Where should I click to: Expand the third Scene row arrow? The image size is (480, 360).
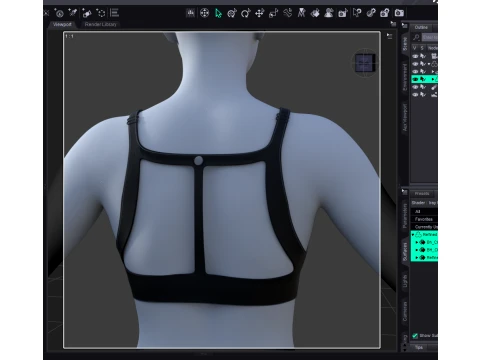coord(433,72)
